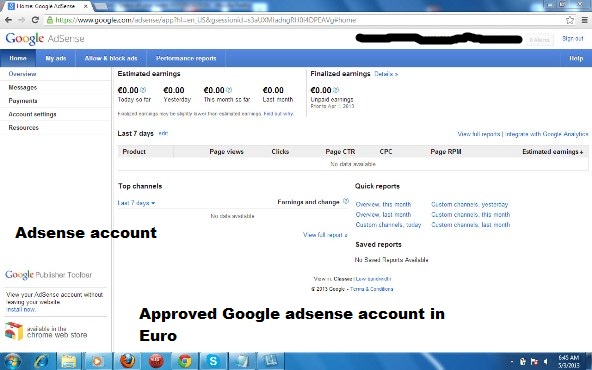This screenshot has height=370, width=592.
Task: Click the Install now link for Publisher Toolbar
Action: point(21,309)
